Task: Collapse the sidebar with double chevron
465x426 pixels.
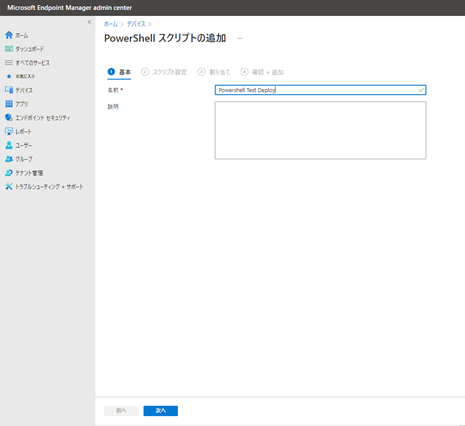Action: (x=89, y=22)
